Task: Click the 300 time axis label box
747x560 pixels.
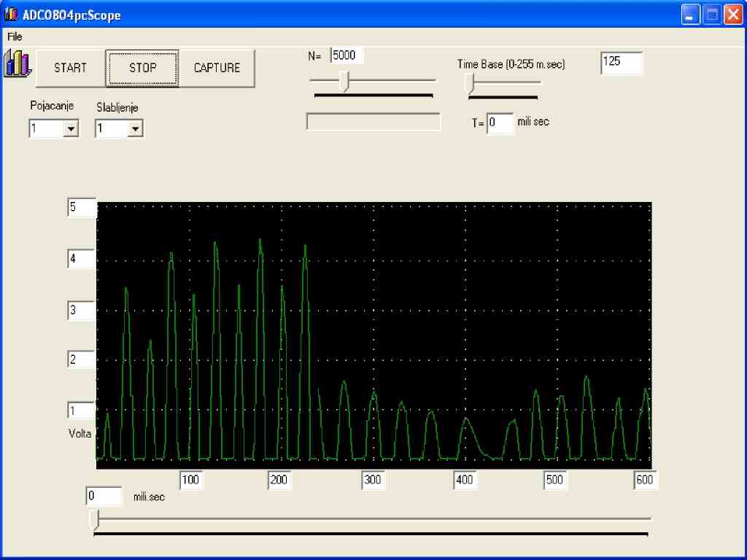Action: (x=373, y=480)
